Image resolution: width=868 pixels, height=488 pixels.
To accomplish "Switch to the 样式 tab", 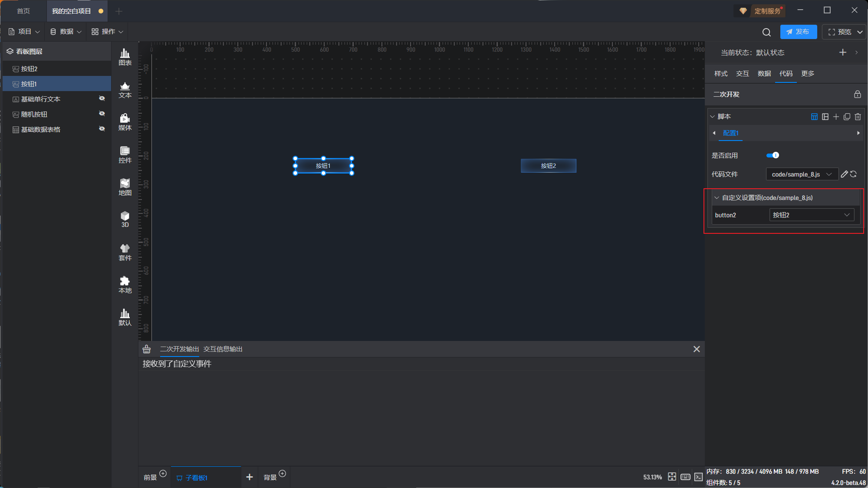I will pos(720,74).
